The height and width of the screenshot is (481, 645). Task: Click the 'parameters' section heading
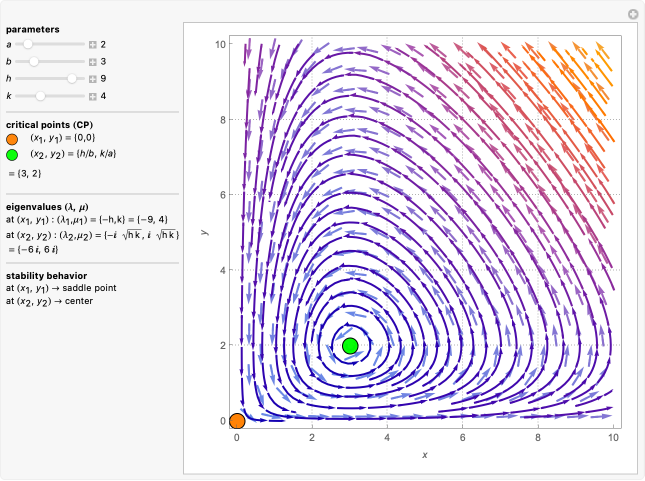click(x=32, y=29)
